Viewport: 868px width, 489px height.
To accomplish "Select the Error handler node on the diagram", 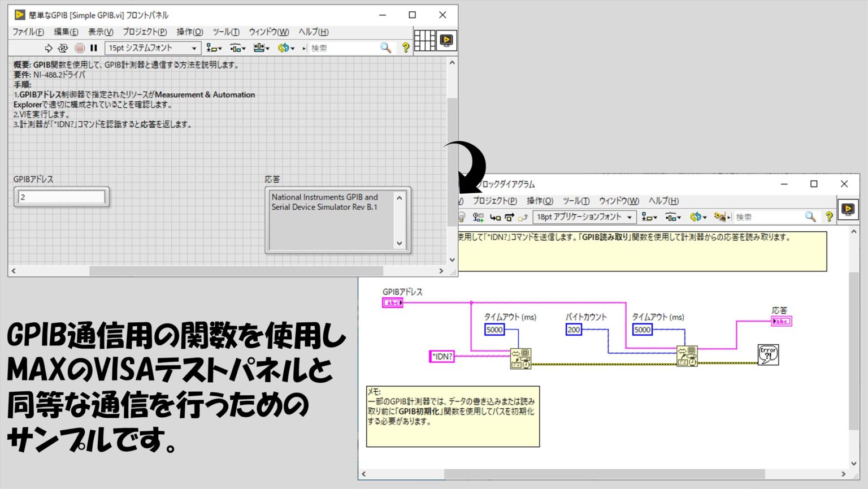I will [770, 354].
